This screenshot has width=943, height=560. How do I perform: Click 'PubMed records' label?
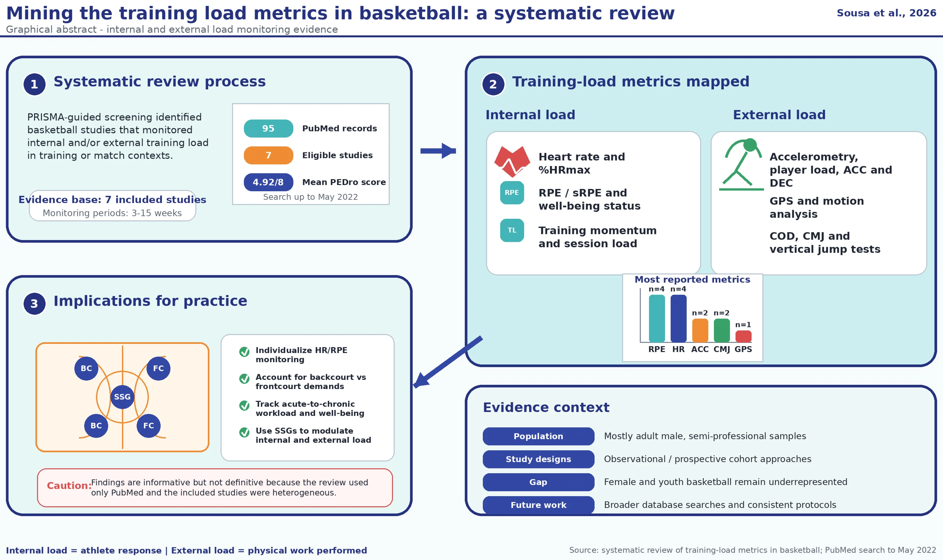pyautogui.click(x=340, y=128)
